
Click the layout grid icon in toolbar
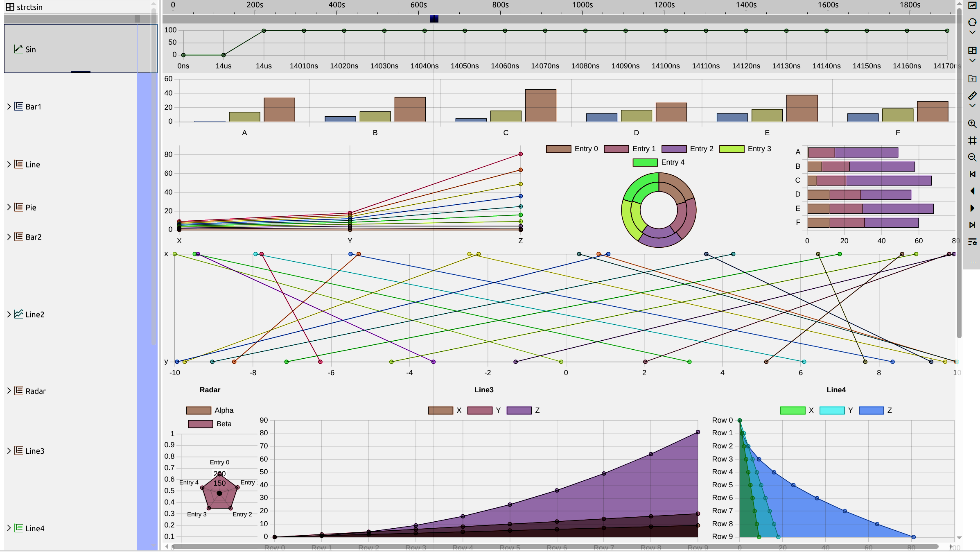pos(972,50)
